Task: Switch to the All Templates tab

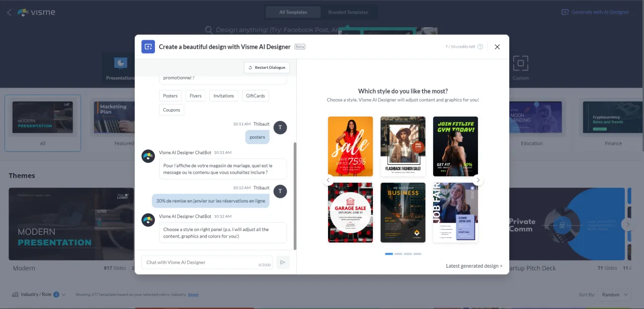Action: click(293, 12)
